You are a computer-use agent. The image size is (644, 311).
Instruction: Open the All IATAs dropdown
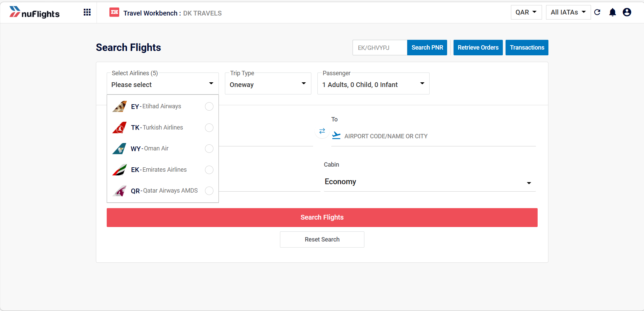[x=568, y=12]
